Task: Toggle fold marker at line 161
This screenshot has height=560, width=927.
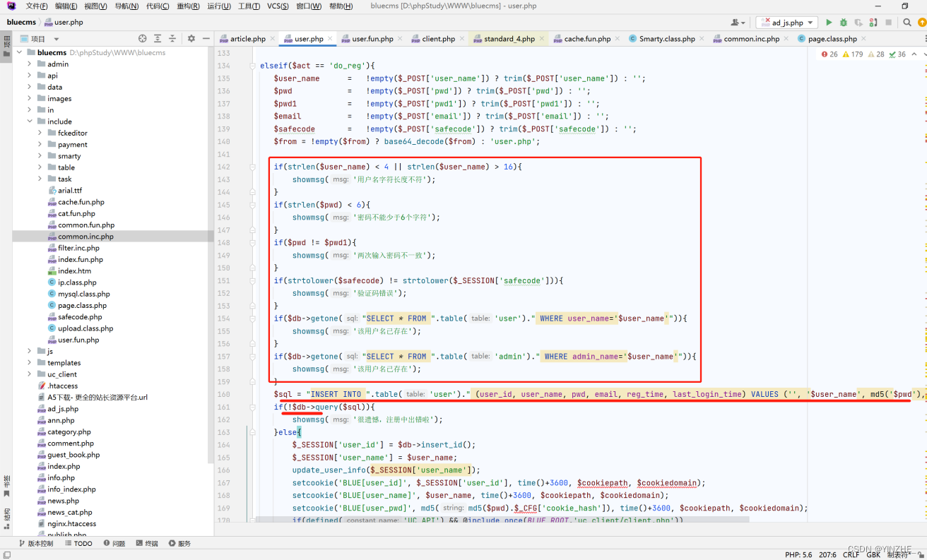Action: [252, 407]
